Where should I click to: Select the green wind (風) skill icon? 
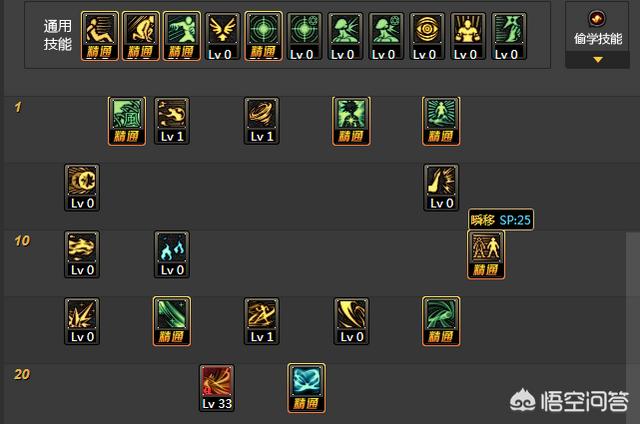point(127,121)
